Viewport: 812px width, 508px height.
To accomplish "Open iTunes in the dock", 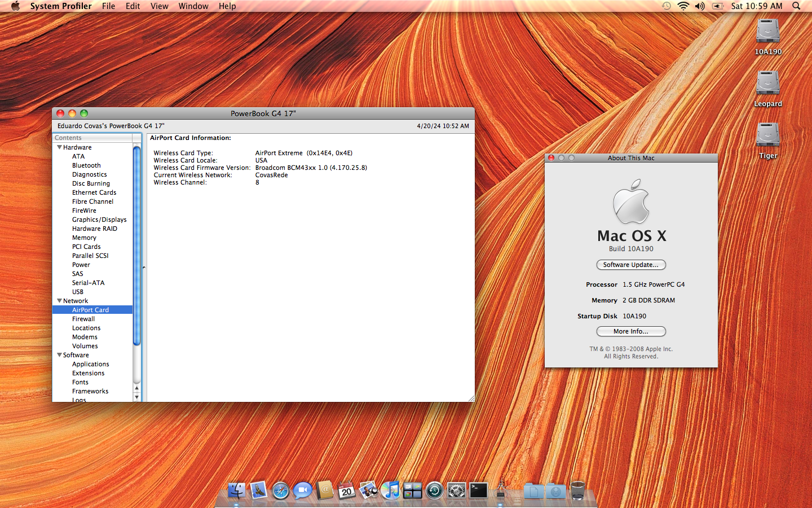I will coord(390,491).
